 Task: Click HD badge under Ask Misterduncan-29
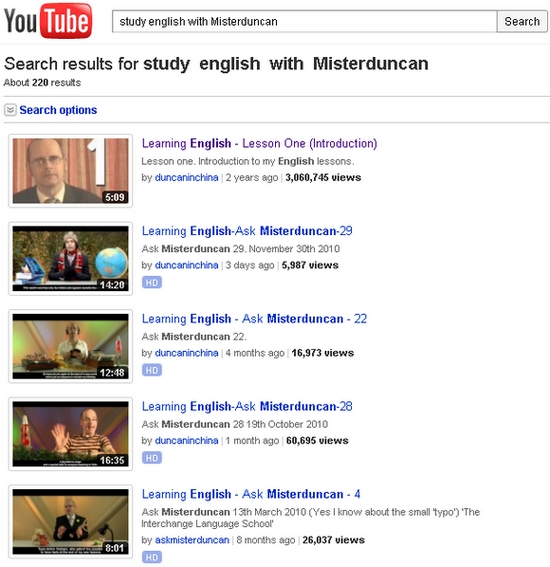click(152, 282)
